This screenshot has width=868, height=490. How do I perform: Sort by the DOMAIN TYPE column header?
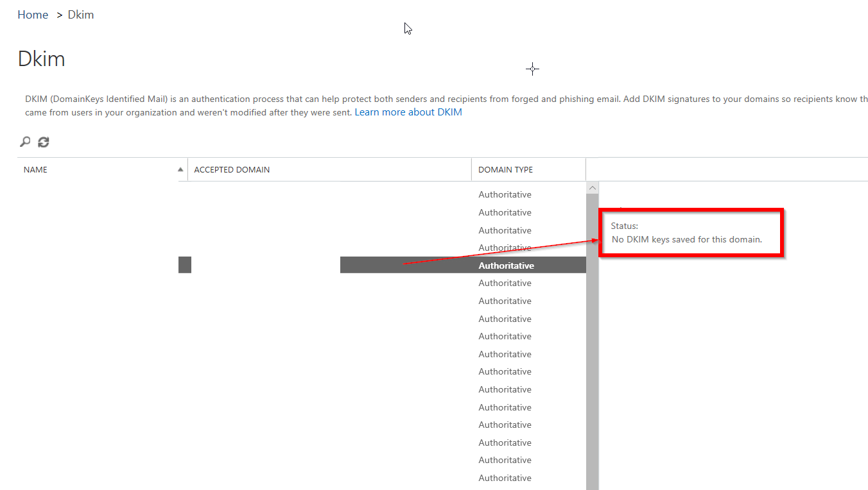pyautogui.click(x=505, y=170)
